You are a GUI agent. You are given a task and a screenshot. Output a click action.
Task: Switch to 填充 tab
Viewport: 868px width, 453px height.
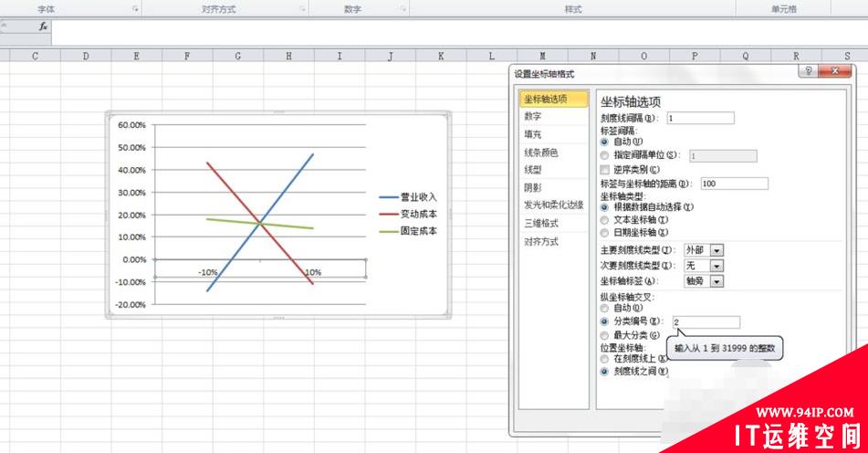coord(554,134)
